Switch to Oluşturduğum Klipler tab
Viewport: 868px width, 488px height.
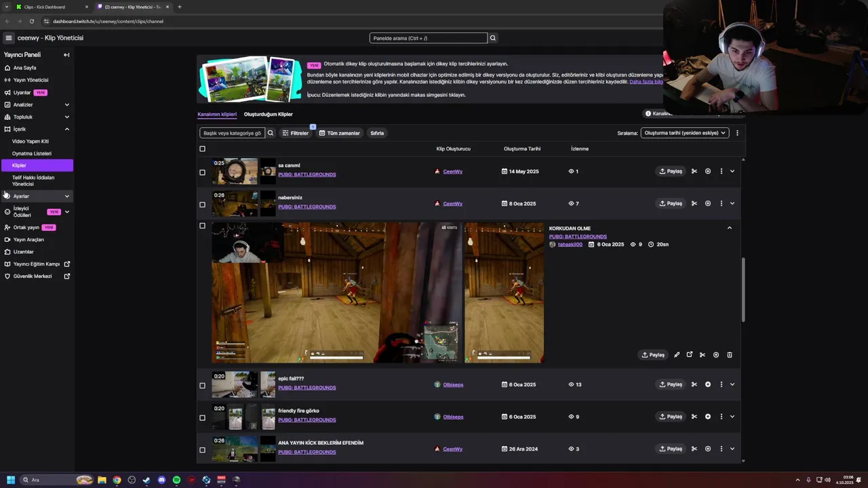coord(269,114)
